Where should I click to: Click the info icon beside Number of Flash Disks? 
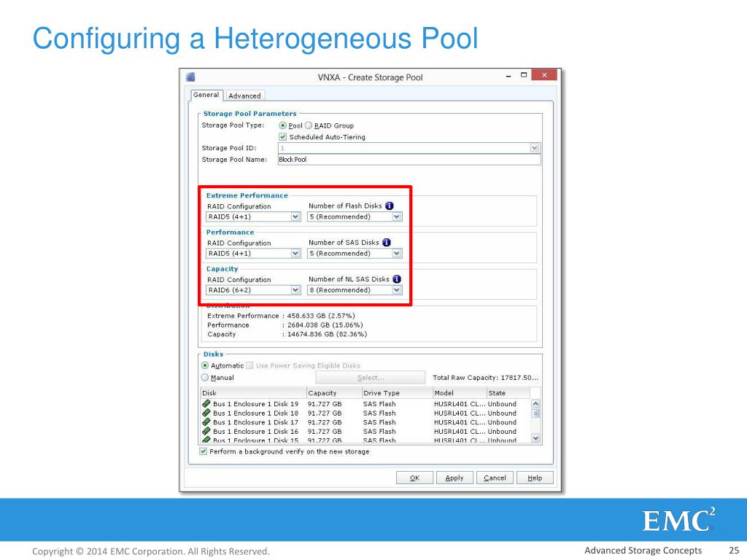point(390,206)
